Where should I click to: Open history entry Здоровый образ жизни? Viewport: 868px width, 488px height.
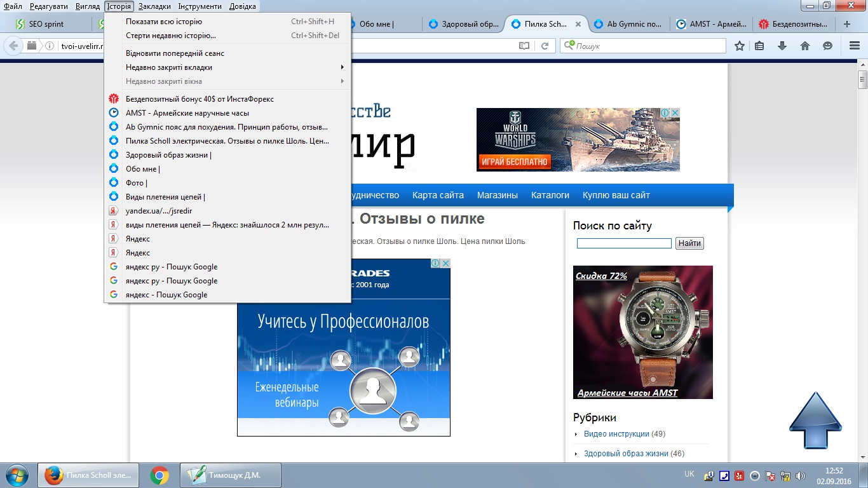pos(227,155)
